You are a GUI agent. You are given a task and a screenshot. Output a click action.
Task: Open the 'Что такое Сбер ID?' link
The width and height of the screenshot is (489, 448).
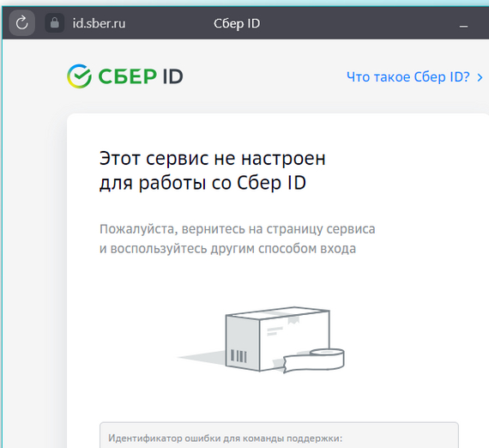(407, 76)
